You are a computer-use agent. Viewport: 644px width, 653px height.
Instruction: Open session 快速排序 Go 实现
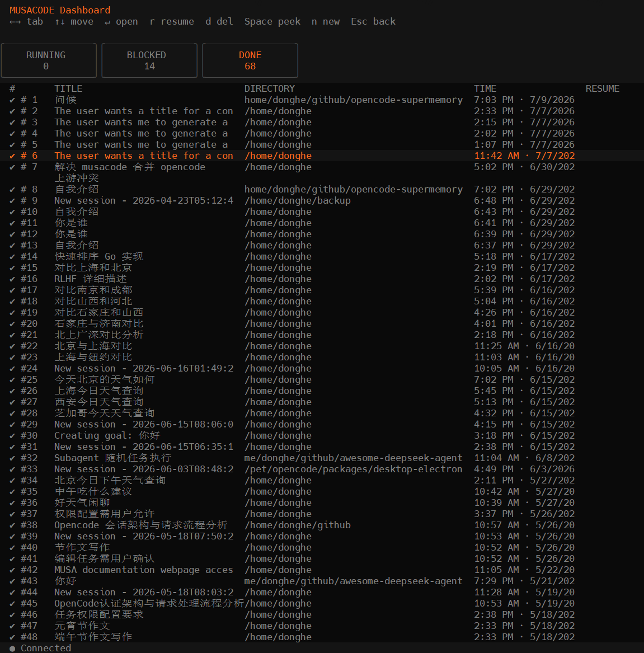coord(322,256)
